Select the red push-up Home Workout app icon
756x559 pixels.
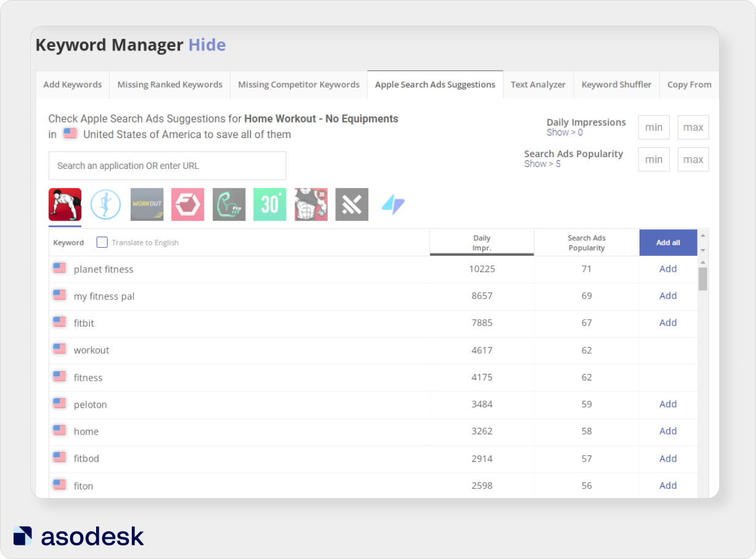(65, 205)
